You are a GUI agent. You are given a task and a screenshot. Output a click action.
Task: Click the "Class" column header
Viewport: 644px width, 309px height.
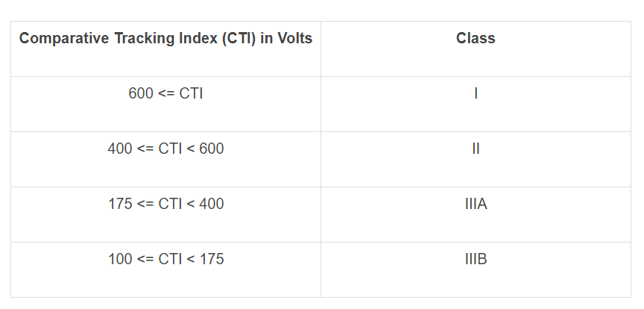(x=476, y=39)
